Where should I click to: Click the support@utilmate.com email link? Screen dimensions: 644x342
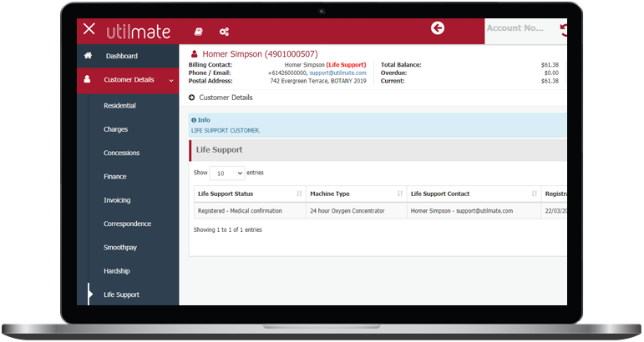pos(337,73)
